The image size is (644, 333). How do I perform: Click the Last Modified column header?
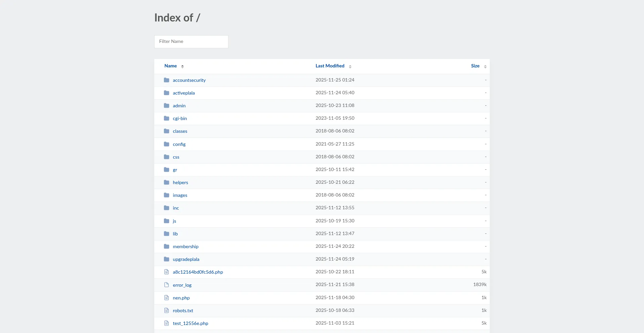click(330, 66)
